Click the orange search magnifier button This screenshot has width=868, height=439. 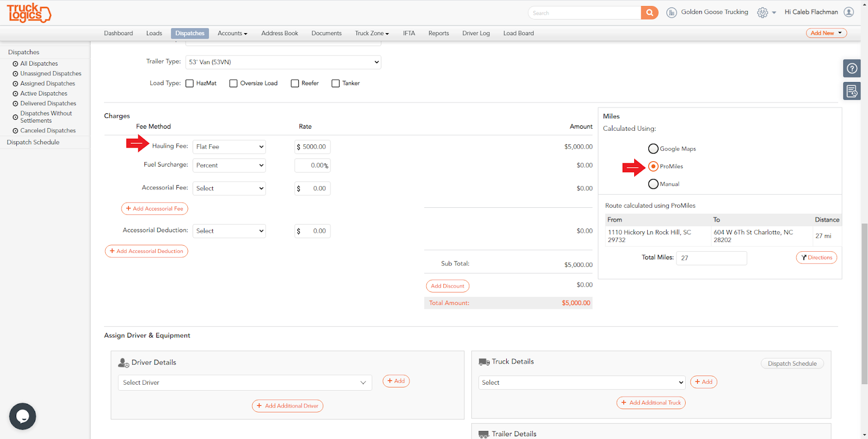click(649, 12)
